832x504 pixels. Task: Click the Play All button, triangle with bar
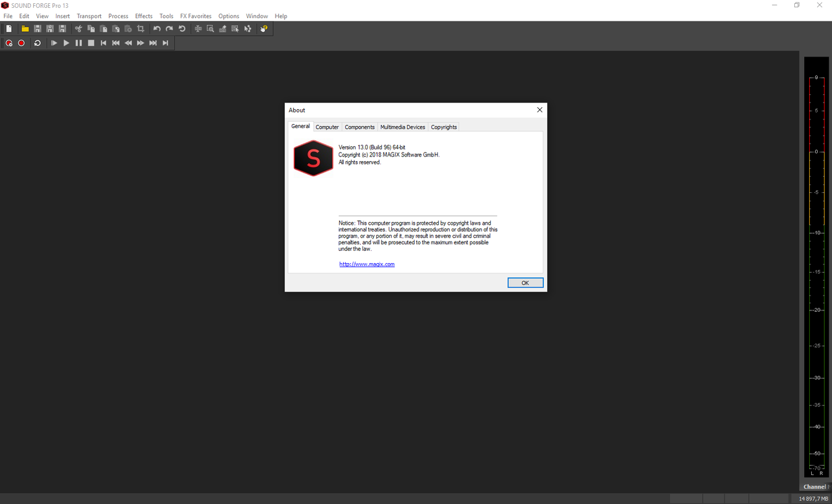[54, 43]
